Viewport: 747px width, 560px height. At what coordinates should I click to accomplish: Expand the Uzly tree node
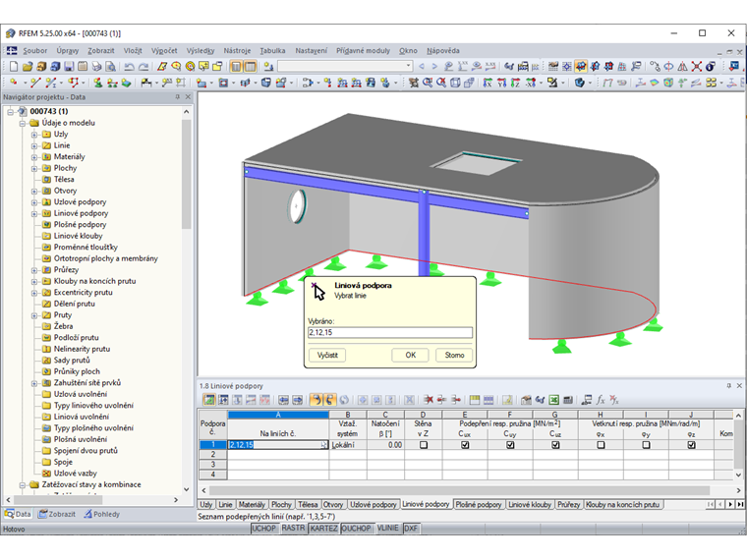pos(34,135)
